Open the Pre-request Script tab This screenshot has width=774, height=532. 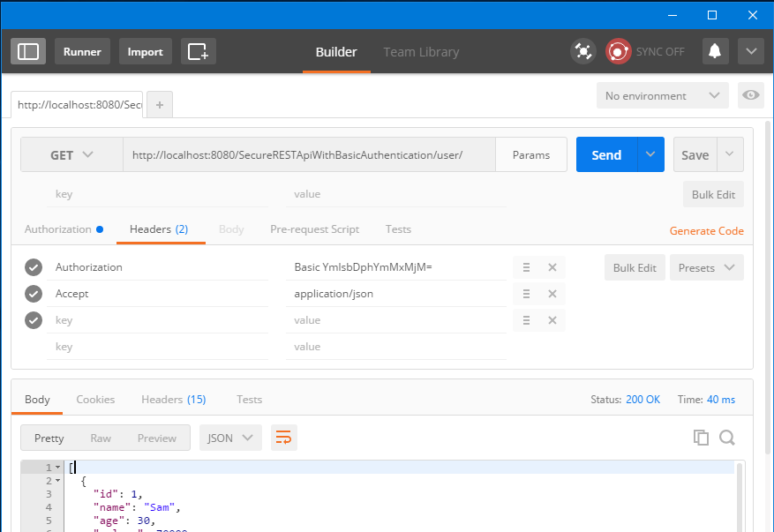click(314, 229)
